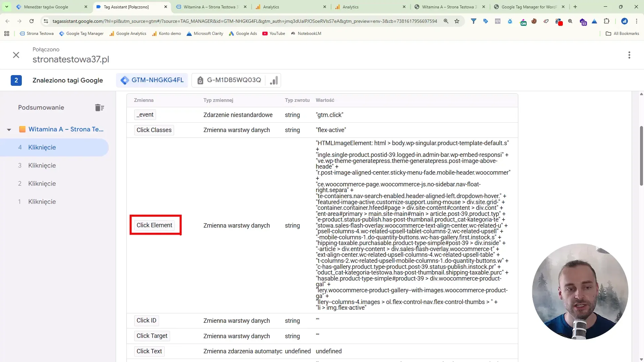Bookmark this page with the star
The width and height of the screenshot is (644, 362).
tap(457, 21)
